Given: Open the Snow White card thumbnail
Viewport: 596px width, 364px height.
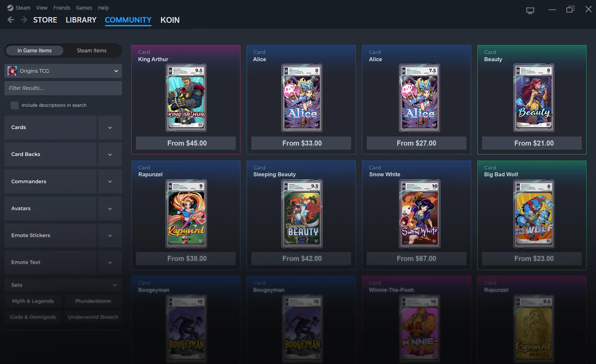Looking at the screenshot, I should click(419, 214).
